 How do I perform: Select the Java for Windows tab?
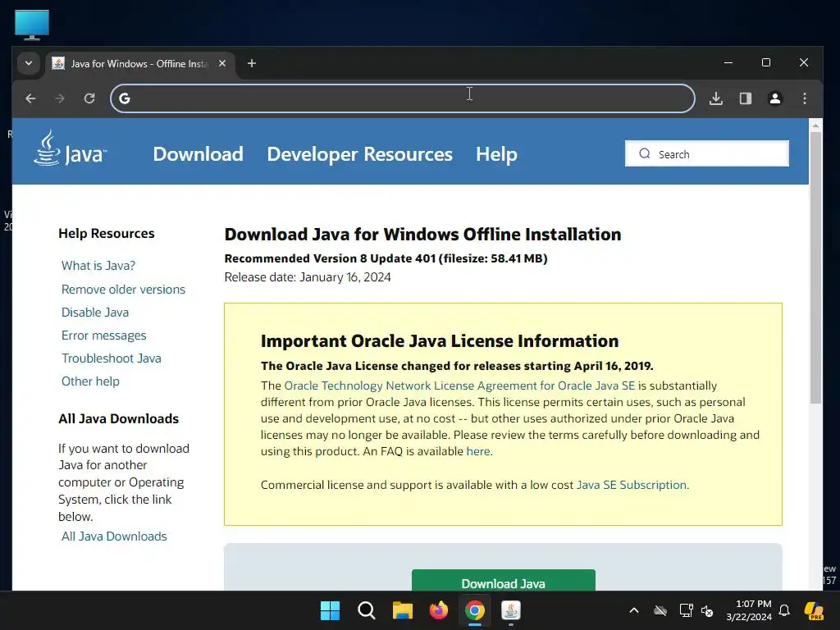[139, 64]
